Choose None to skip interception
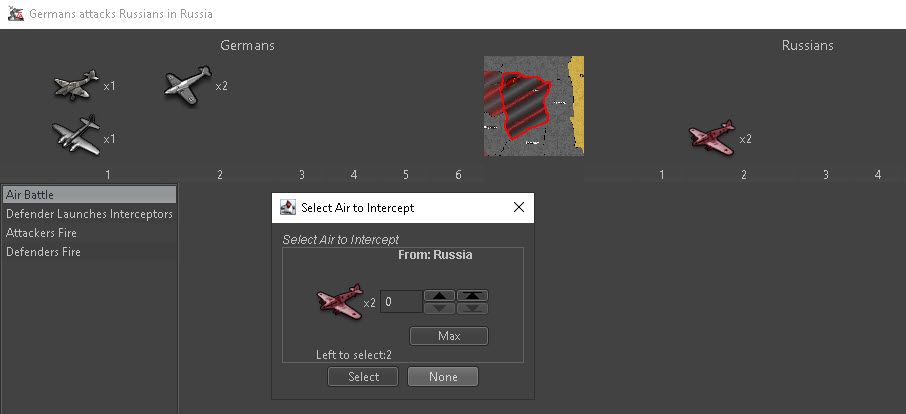This screenshot has width=906, height=414. tap(442, 377)
